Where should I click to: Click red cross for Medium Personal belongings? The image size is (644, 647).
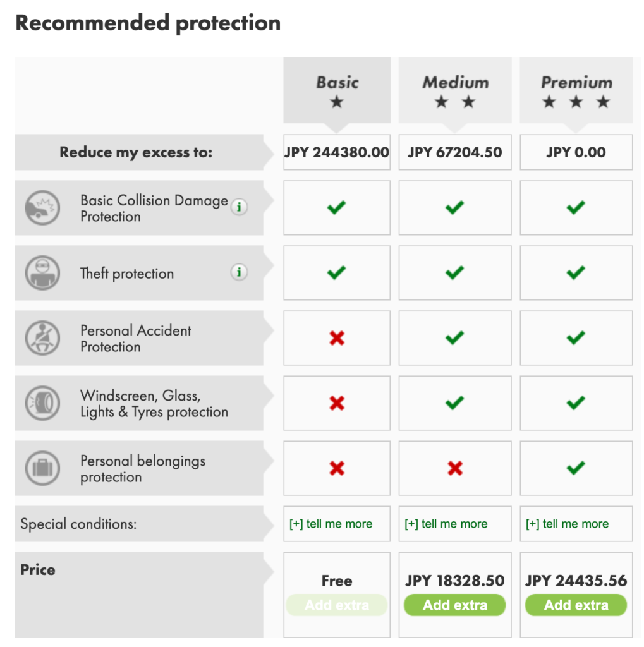[x=455, y=468]
